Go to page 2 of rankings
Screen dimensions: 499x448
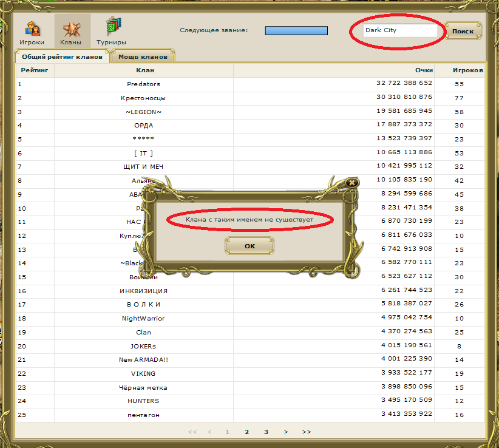(x=246, y=432)
